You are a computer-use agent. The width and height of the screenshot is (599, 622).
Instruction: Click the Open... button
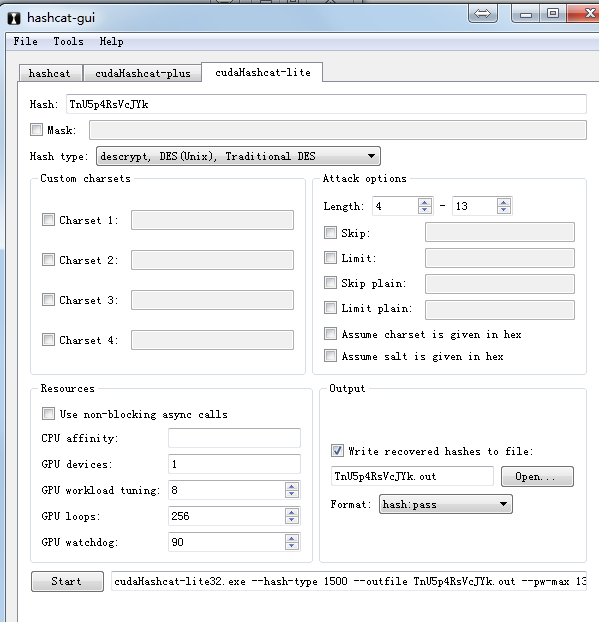pyautogui.click(x=537, y=476)
